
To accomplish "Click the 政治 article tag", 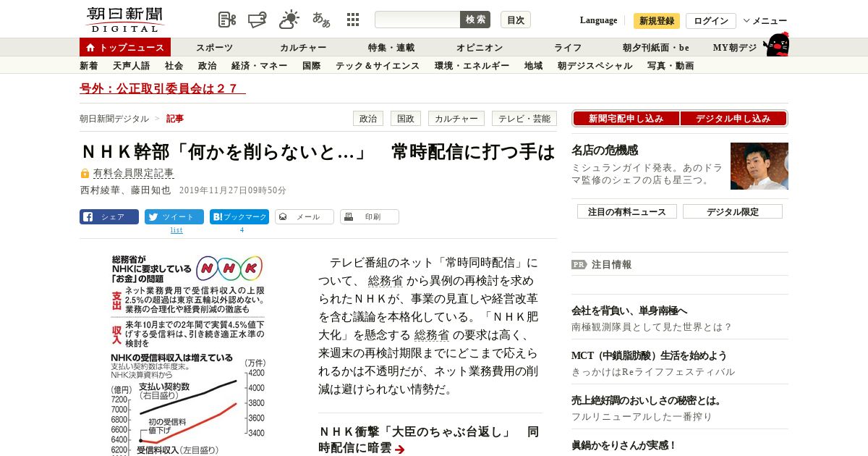I will (368, 119).
